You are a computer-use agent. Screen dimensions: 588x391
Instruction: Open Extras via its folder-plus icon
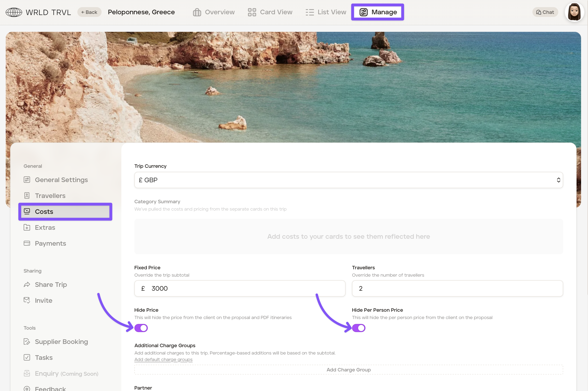click(27, 228)
